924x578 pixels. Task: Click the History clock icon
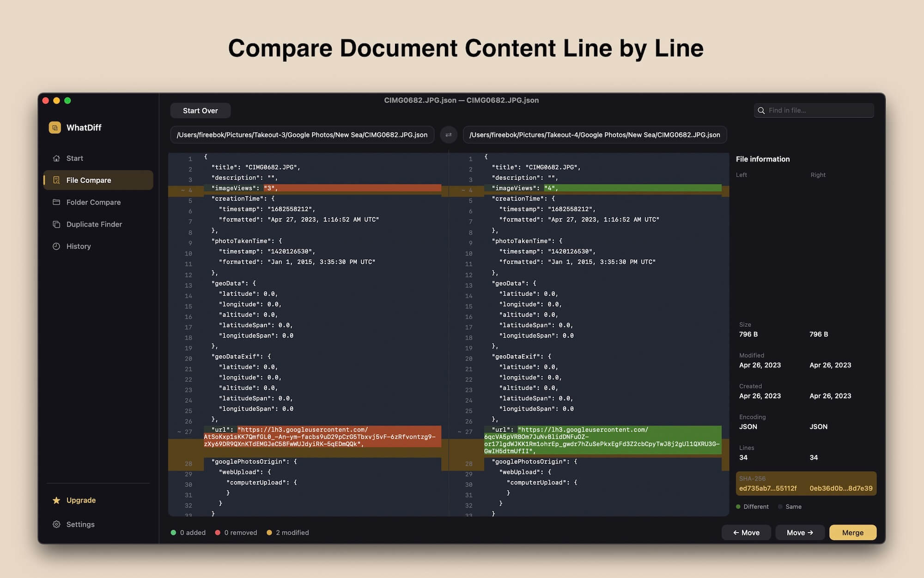coord(56,246)
